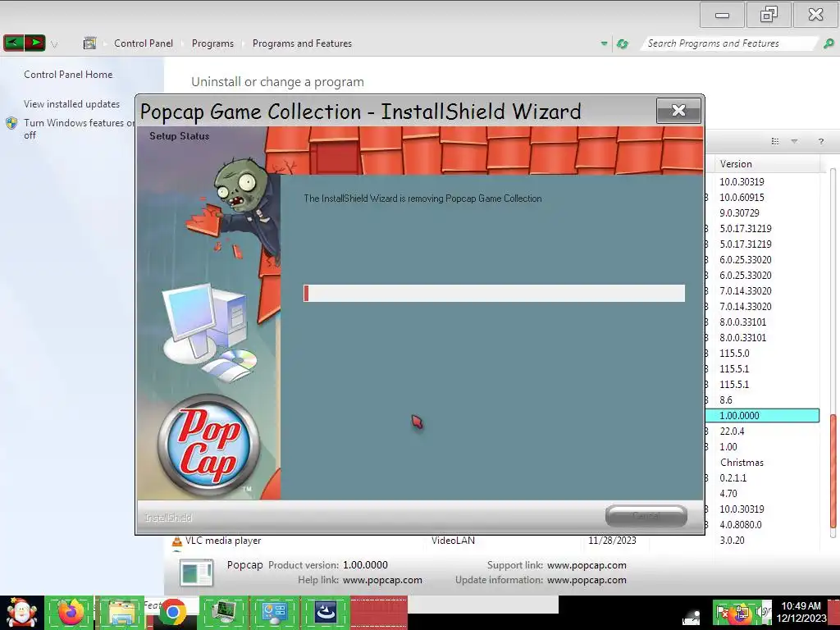Open Action Center flag in system tray
The width and height of the screenshot is (840, 630).
point(722,613)
